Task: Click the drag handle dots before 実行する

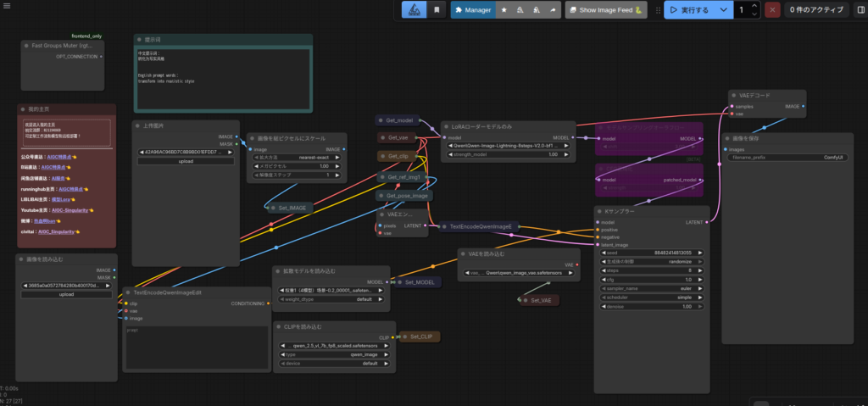Action: pos(656,10)
